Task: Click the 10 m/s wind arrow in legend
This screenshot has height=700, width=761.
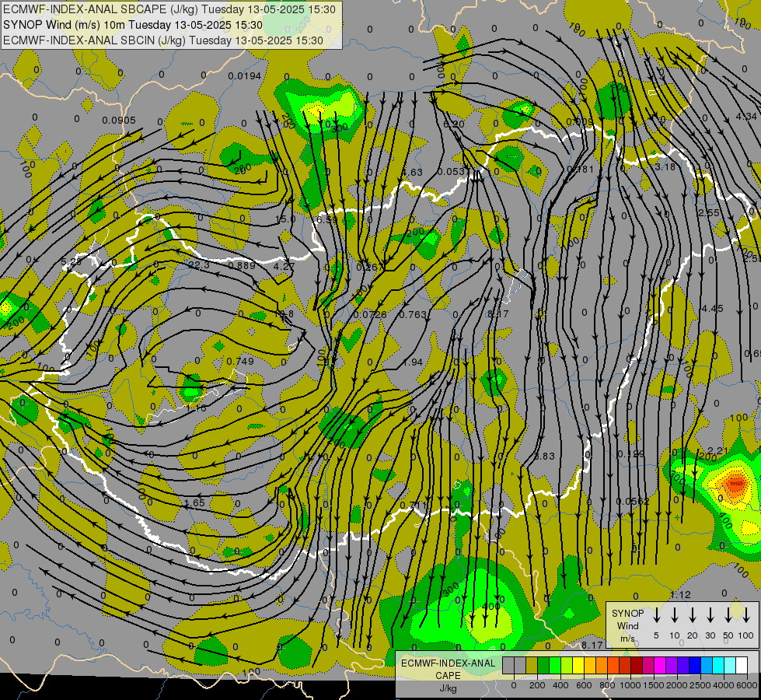Action: pyautogui.click(x=674, y=615)
